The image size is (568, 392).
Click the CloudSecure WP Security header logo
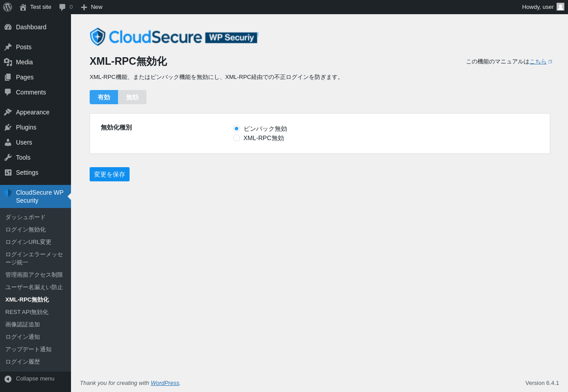[x=174, y=37]
